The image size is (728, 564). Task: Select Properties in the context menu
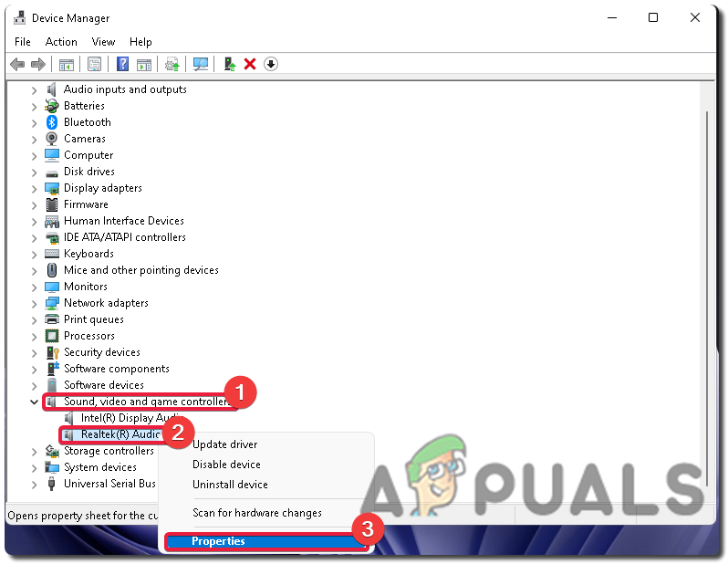[x=266, y=541]
